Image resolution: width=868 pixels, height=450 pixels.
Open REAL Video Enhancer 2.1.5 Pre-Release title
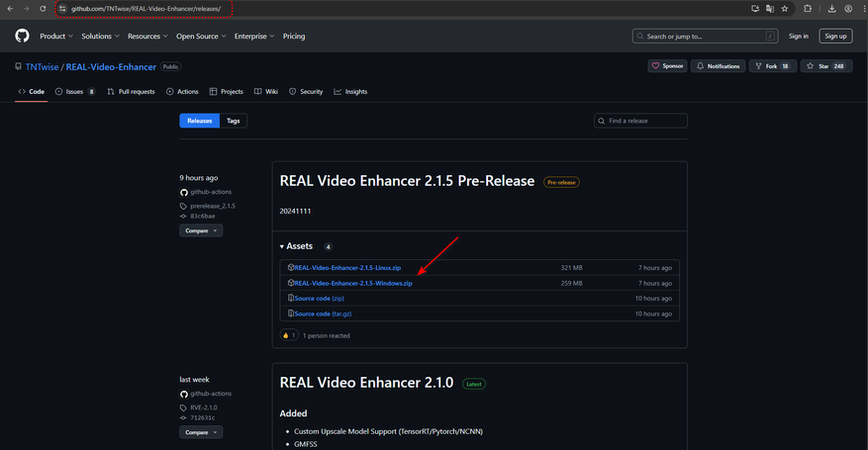(x=407, y=181)
